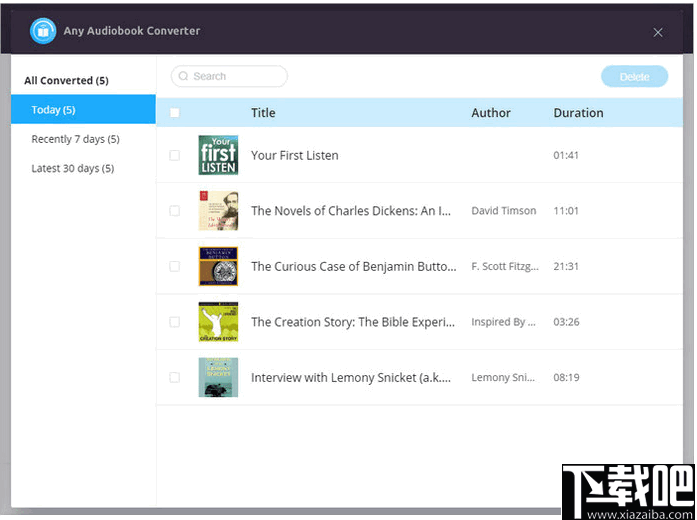Select the All Converted (5) category
The height and width of the screenshot is (520, 697).
(x=66, y=80)
